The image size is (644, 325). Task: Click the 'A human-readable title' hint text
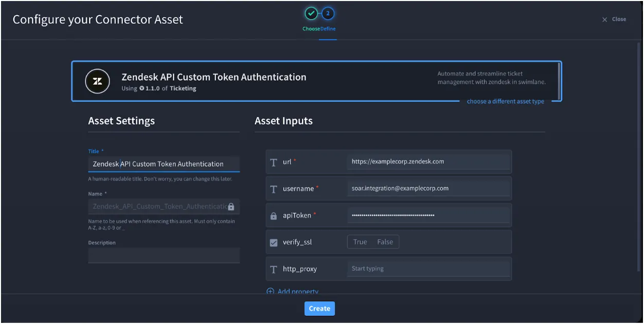160,179
